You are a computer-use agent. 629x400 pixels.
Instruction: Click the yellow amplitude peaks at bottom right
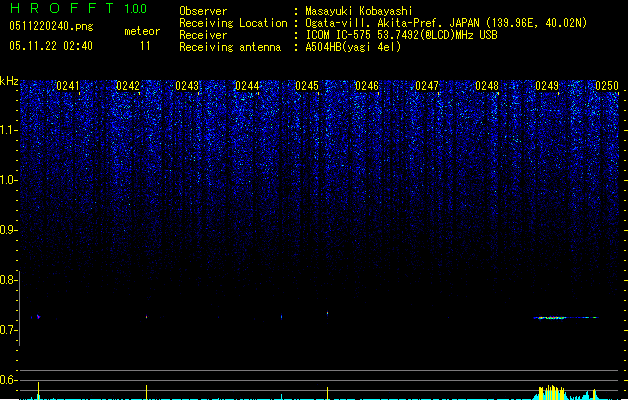pyautogui.click(x=551, y=393)
